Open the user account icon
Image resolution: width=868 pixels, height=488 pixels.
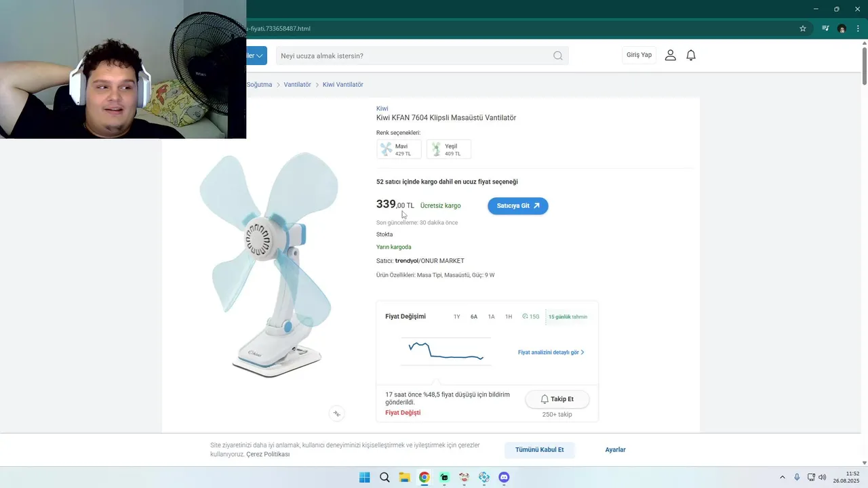(670, 55)
